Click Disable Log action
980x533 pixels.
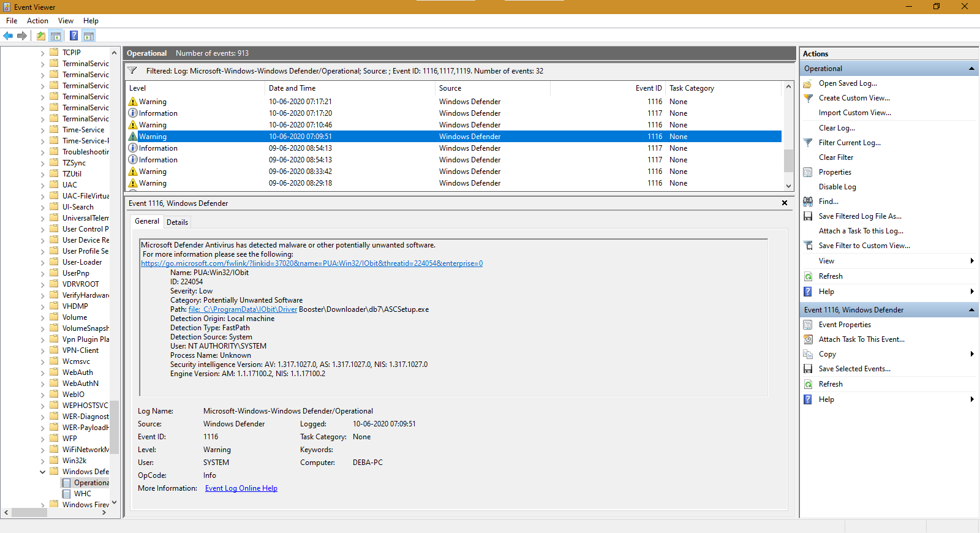point(837,187)
